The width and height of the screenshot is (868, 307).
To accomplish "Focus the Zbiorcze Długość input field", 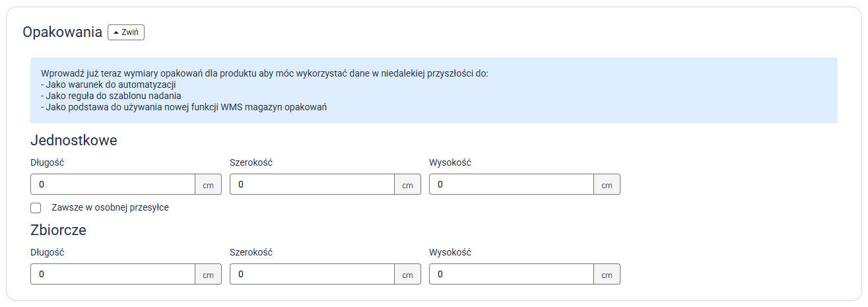I will pyautogui.click(x=112, y=274).
